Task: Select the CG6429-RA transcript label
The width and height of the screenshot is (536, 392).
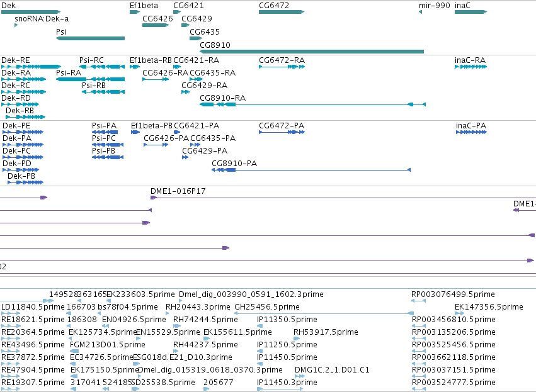Action: pos(205,86)
